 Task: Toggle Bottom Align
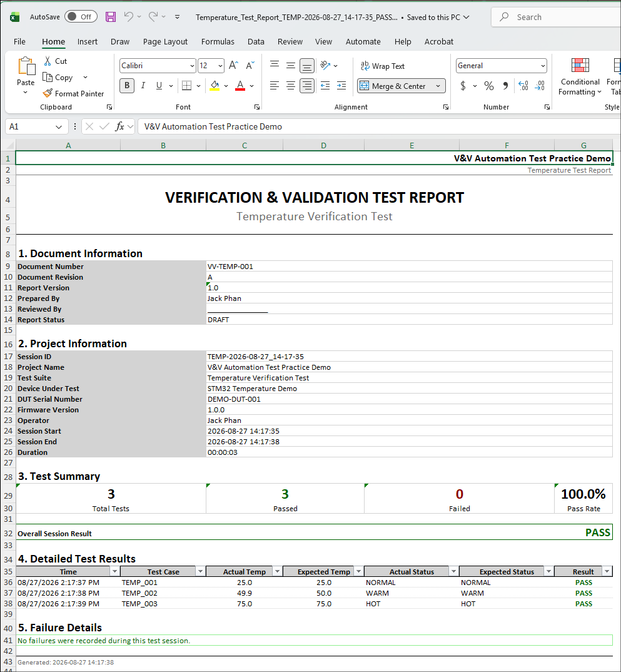[x=307, y=66]
